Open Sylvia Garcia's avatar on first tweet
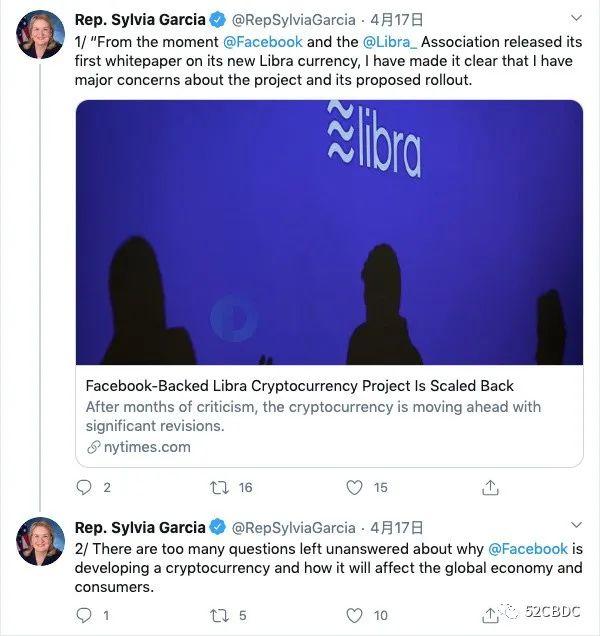 [x=41, y=35]
